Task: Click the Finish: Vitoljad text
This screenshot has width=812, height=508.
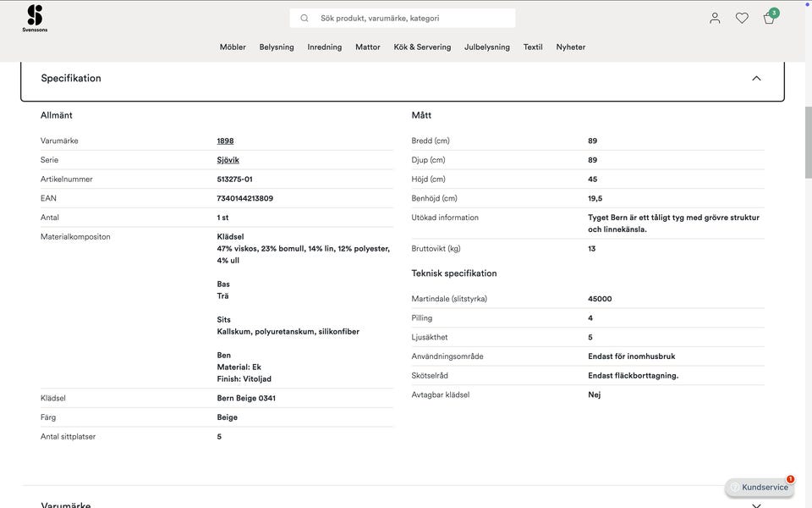Action: point(244,379)
